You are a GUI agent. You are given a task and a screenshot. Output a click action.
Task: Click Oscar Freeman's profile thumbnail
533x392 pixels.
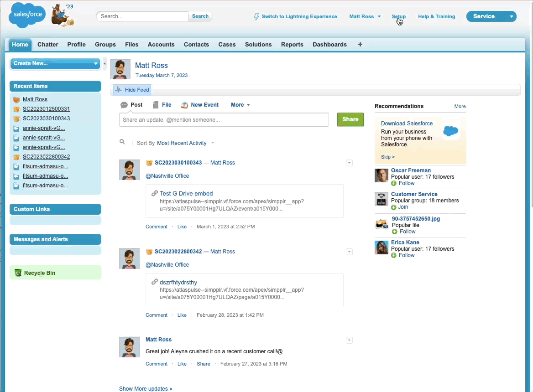tap(381, 175)
